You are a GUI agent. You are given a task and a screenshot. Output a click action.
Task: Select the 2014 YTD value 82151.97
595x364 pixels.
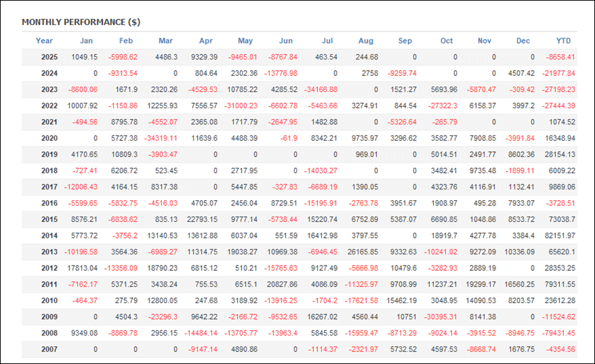[x=558, y=236]
